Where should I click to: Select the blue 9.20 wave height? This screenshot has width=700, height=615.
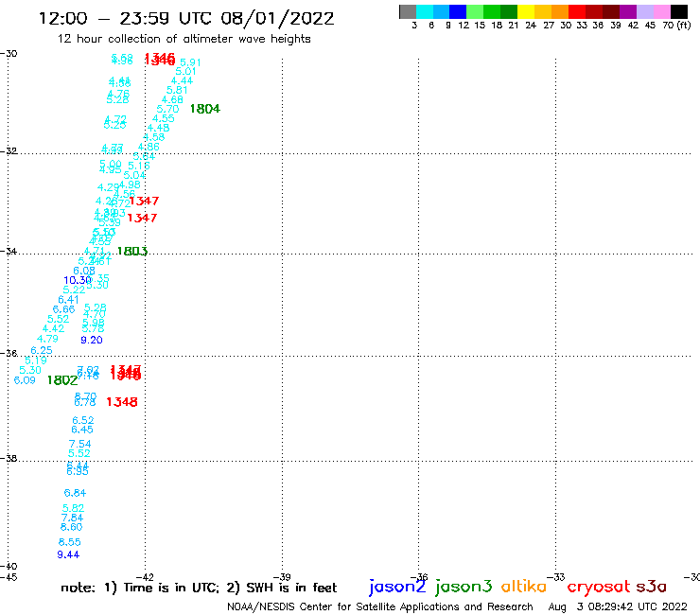(x=92, y=340)
